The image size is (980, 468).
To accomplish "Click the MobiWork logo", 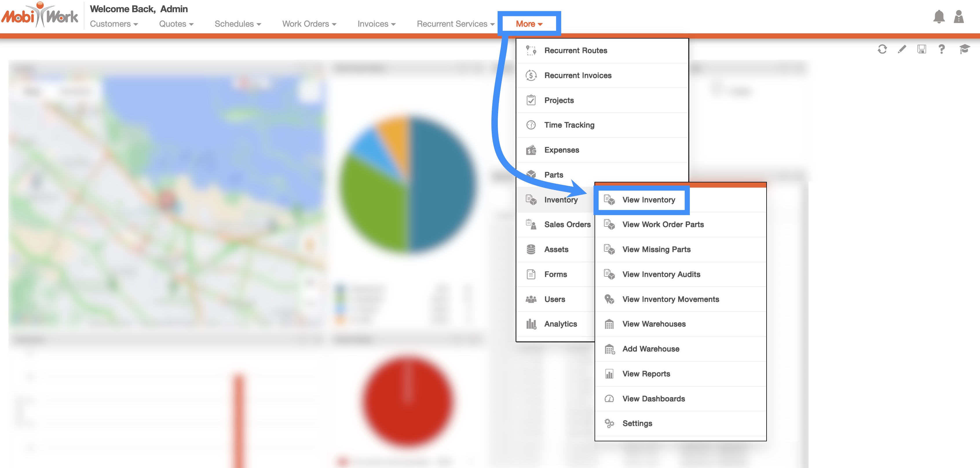I will [40, 16].
